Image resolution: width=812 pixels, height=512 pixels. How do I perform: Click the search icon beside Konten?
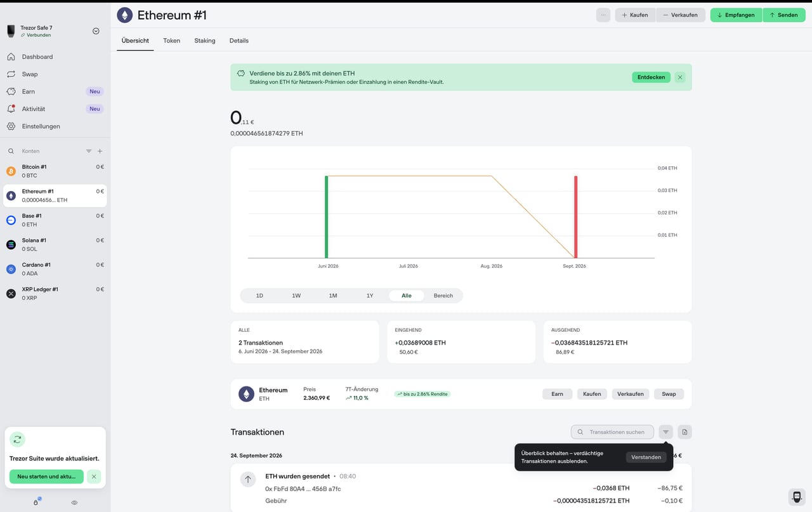(x=11, y=151)
